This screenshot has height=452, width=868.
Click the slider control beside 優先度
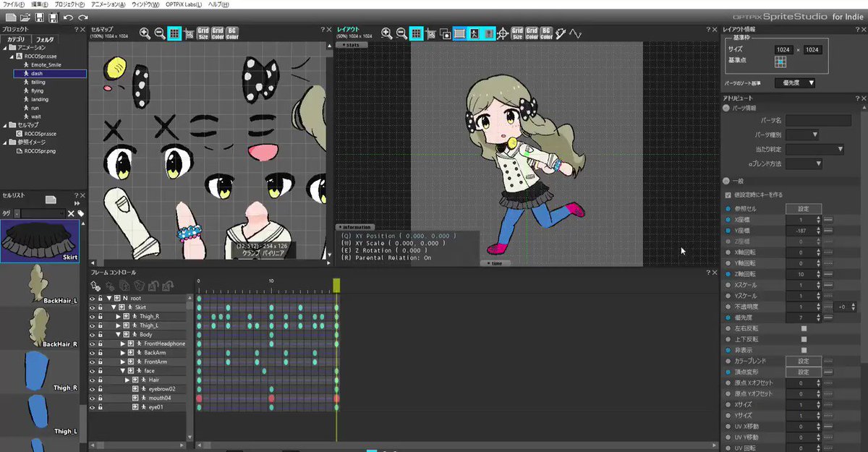click(x=828, y=317)
